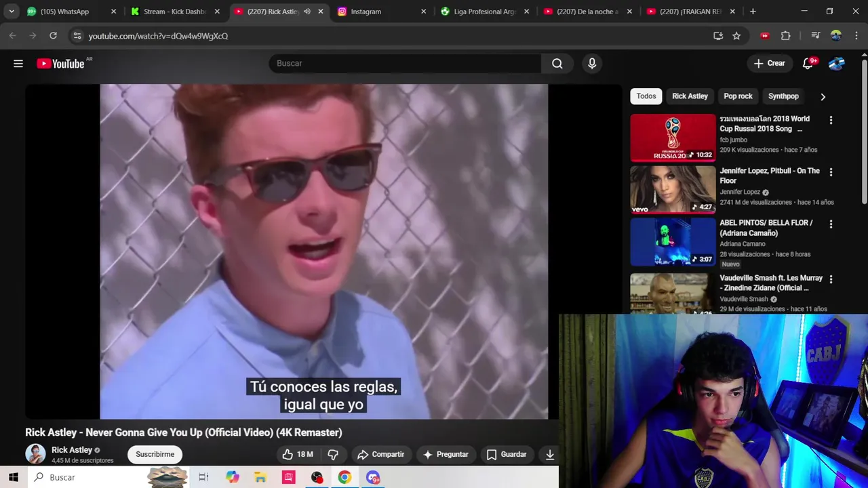Viewport: 868px width, 488px height.
Task: Click the Preguntar button
Action: click(446, 455)
